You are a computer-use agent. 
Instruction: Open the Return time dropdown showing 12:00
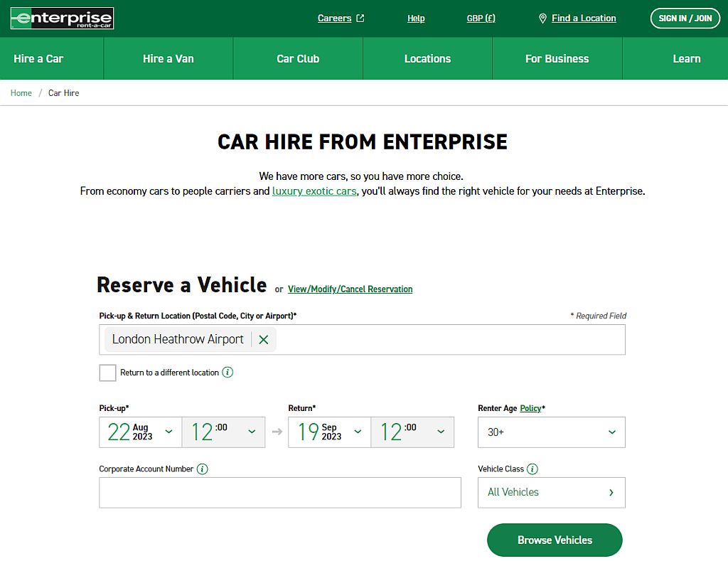412,432
